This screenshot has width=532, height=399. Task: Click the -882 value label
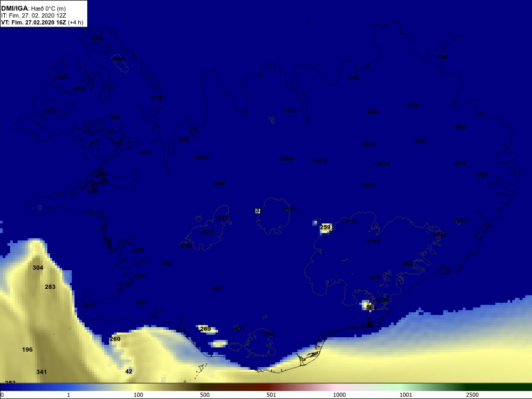460,163
